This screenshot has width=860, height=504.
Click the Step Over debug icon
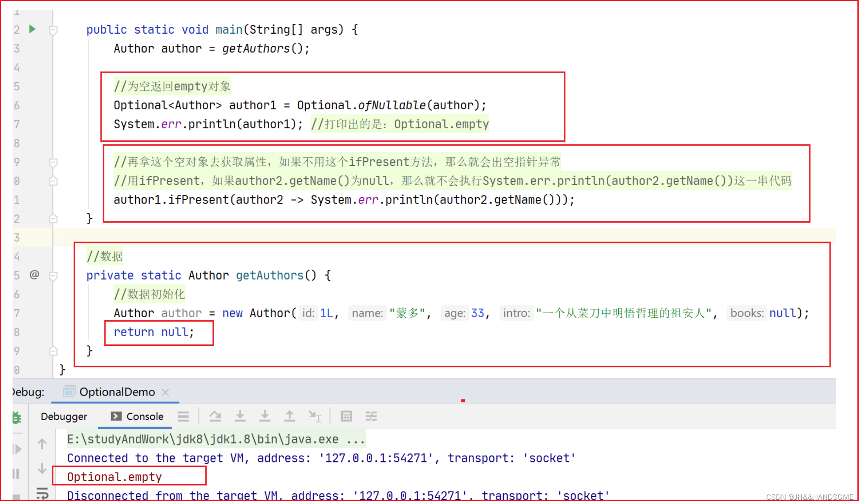(x=215, y=416)
